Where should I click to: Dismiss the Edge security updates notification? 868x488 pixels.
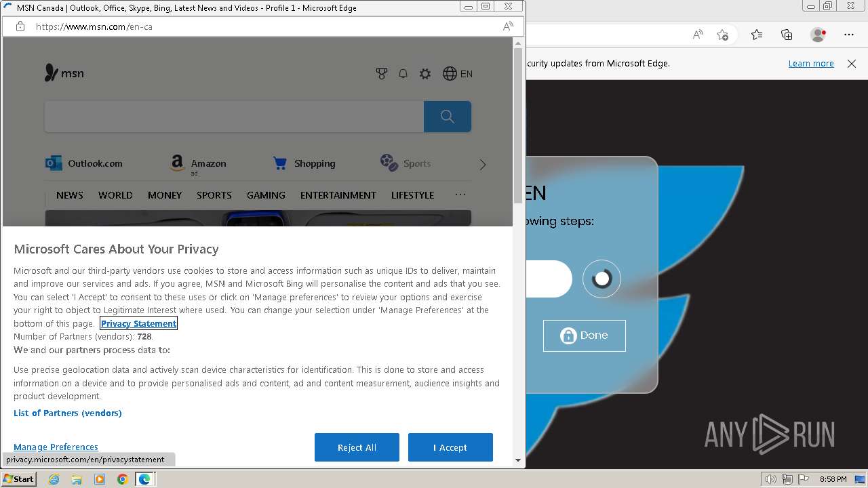click(852, 63)
